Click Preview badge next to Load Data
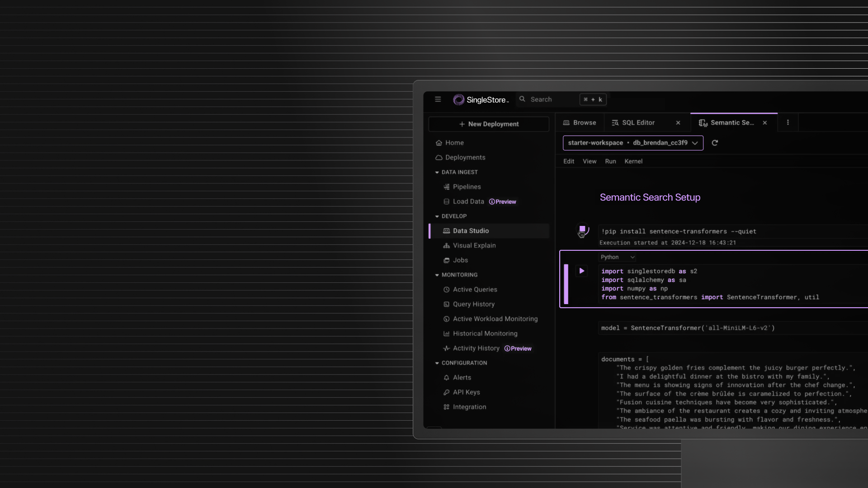 pos(502,202)
